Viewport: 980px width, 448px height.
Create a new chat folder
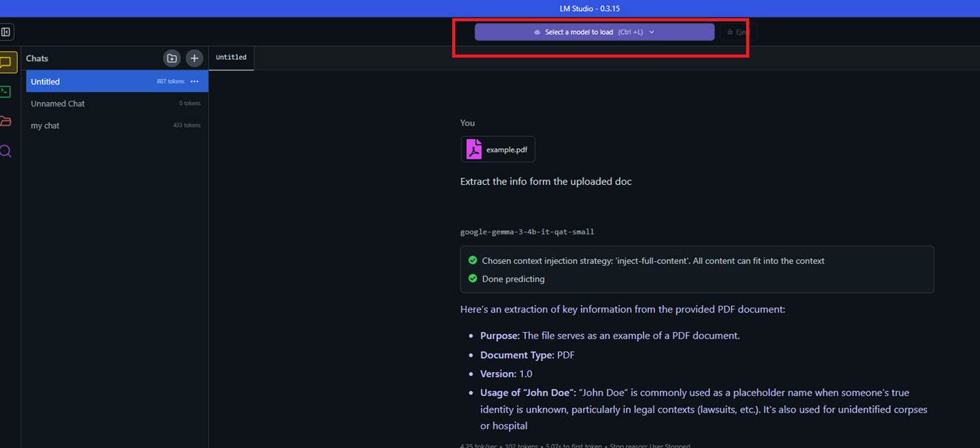pyautogui.click(x=171, y=58)
